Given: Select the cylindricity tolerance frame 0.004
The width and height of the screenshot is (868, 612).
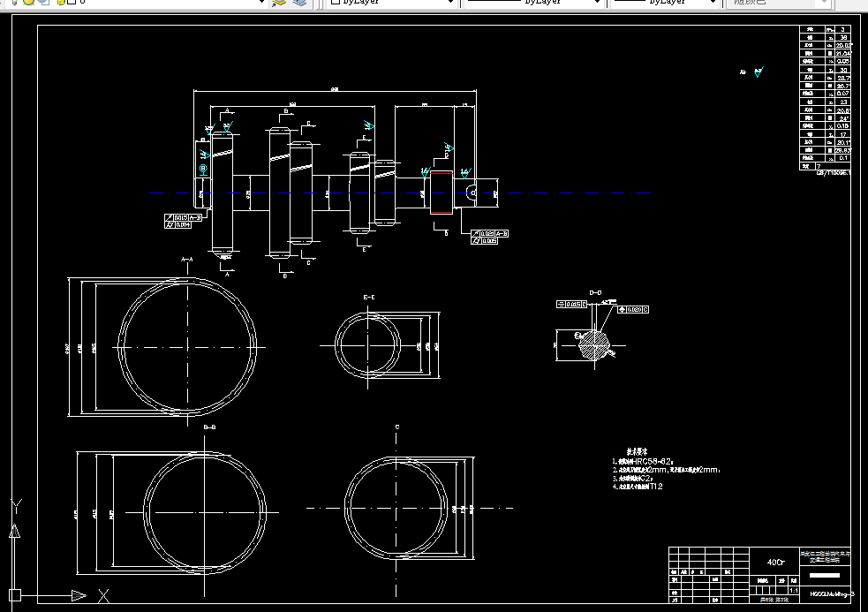Looking at the screenshot, I should coord(177,225).
